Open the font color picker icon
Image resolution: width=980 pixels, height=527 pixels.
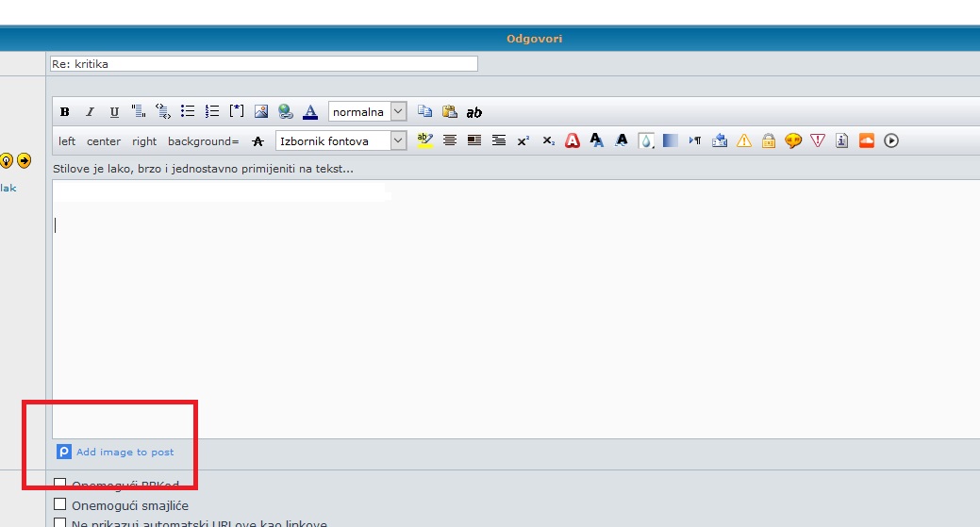click(310, 112)
